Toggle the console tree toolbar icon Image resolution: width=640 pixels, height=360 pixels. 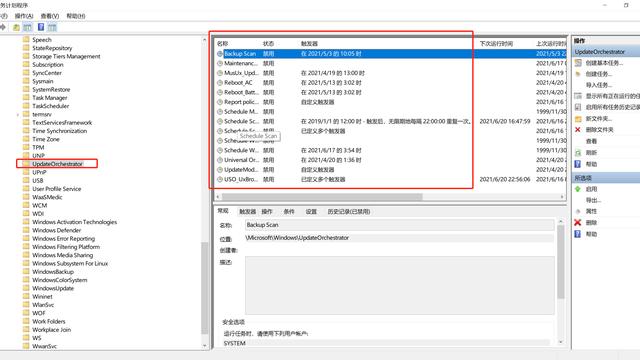click(27, 27)
